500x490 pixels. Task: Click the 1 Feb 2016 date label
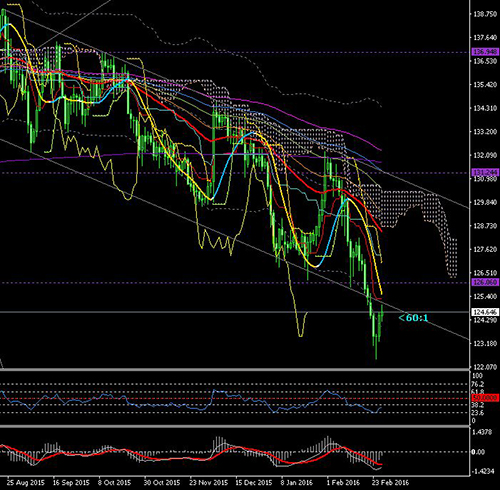coord(343,482)
